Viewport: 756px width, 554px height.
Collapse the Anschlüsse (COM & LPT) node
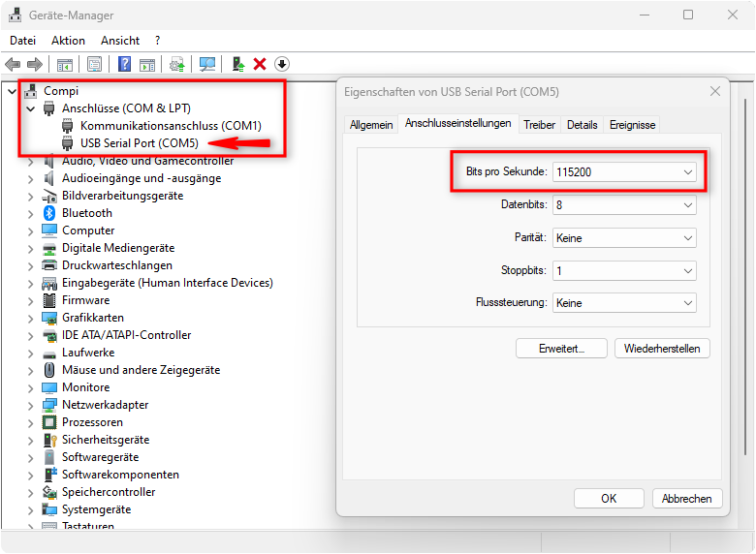(31, 108)
